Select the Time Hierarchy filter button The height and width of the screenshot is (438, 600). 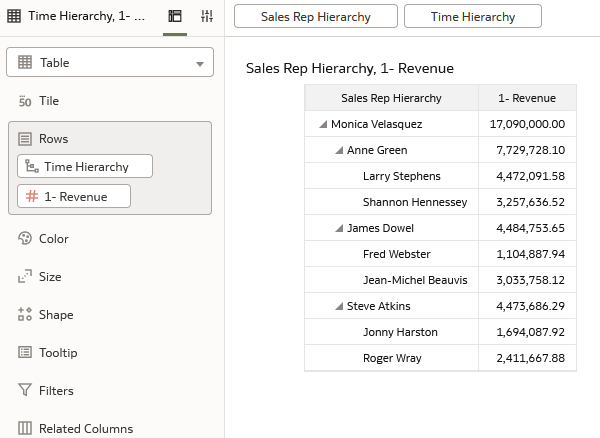tap(473, 17)
